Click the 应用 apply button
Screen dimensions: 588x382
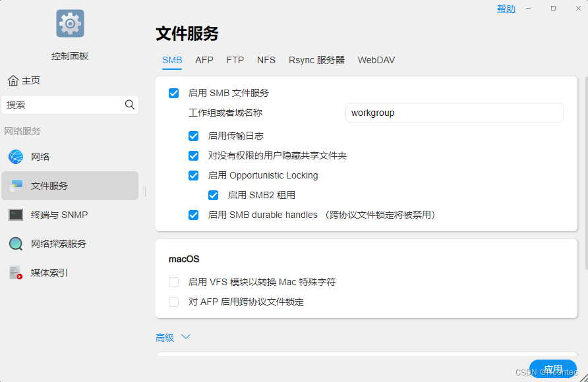[553, 369]
